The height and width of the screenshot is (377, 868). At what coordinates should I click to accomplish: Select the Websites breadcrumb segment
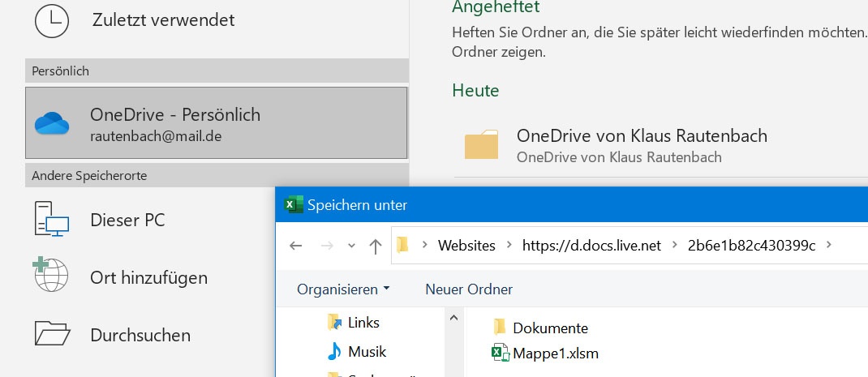(466, 246)
